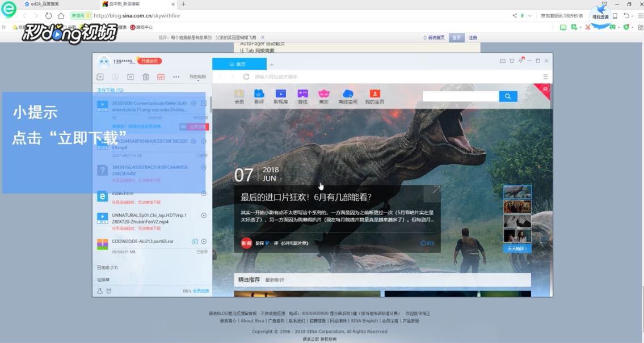Select the 首页 tab in Xunlei

click(239, 64)
